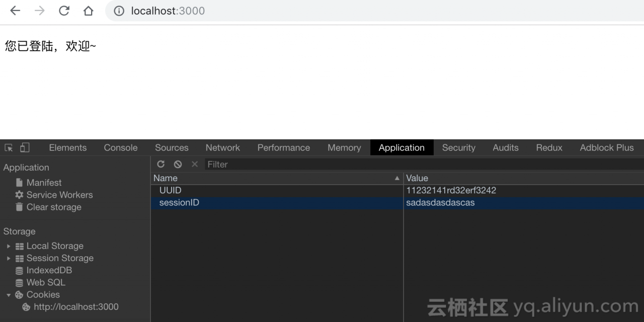Collapse the Cookies section
644x322 pixels.
[8, 294]
